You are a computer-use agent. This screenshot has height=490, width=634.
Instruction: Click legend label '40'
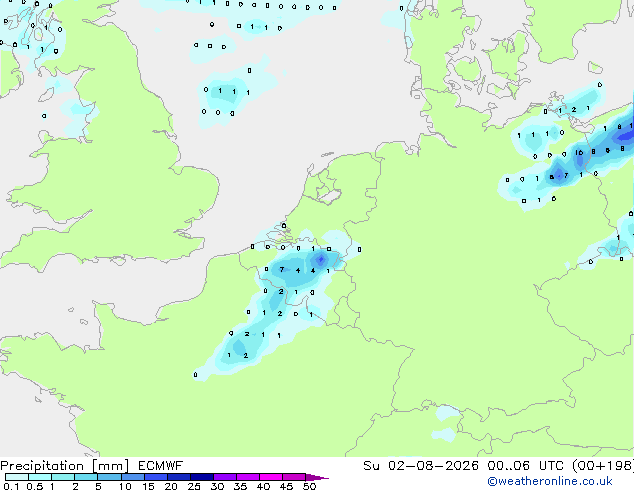[263, 486]
